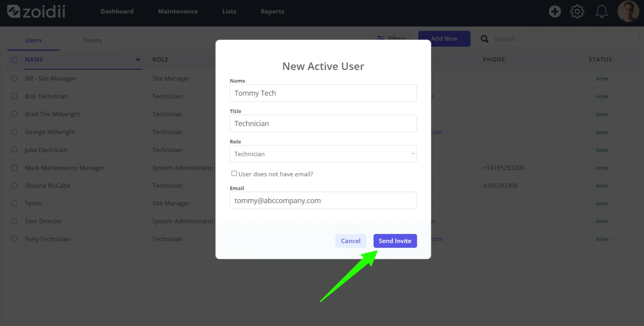Open the settings gear icon
The width and height of the screenshot is (644, 326).
tap(577, 11)
